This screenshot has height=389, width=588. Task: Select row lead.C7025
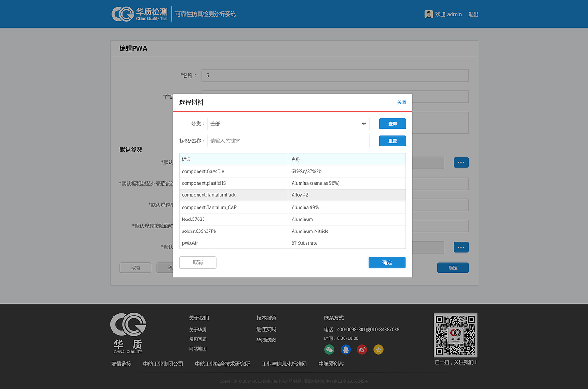(x=293, y=219)
